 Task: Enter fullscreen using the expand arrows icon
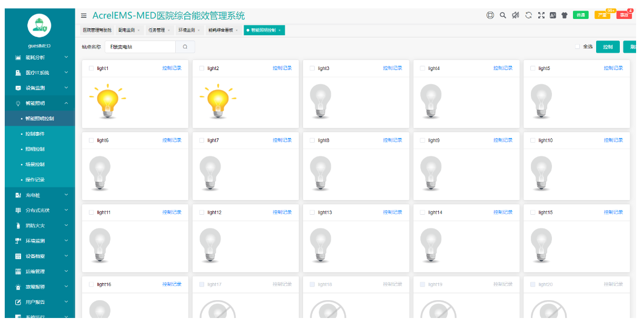click(541, 15)
